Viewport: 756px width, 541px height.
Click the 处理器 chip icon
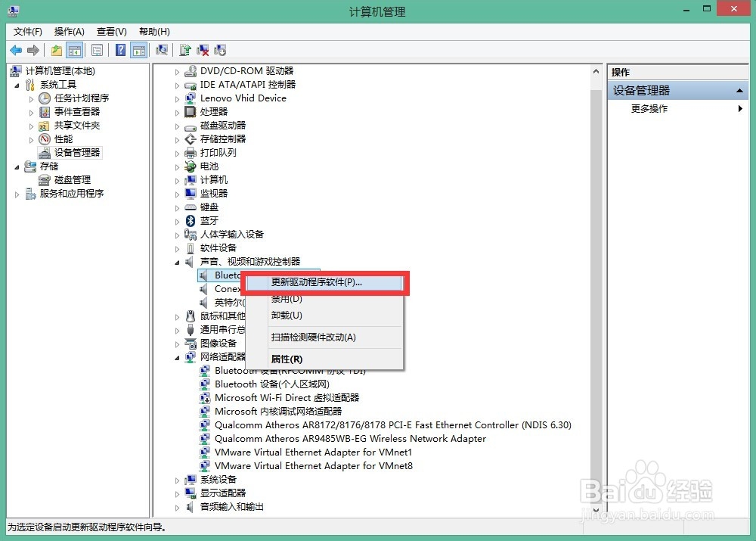pyautogui.click(x=191, y=111)
